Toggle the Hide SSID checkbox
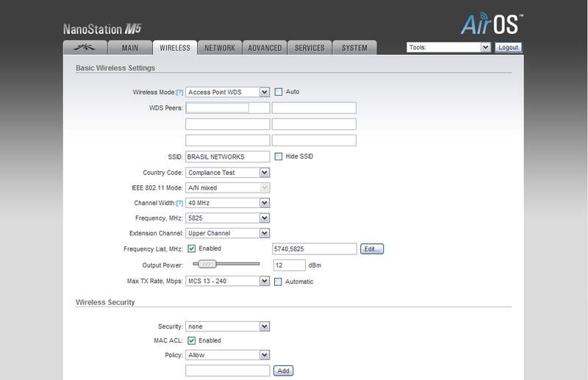The image size is (588, 380). point(279,157)
